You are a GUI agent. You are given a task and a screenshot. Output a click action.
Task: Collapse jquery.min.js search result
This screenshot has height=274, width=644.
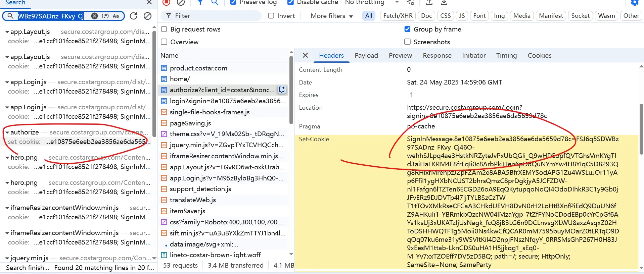[x=7, y=258]
